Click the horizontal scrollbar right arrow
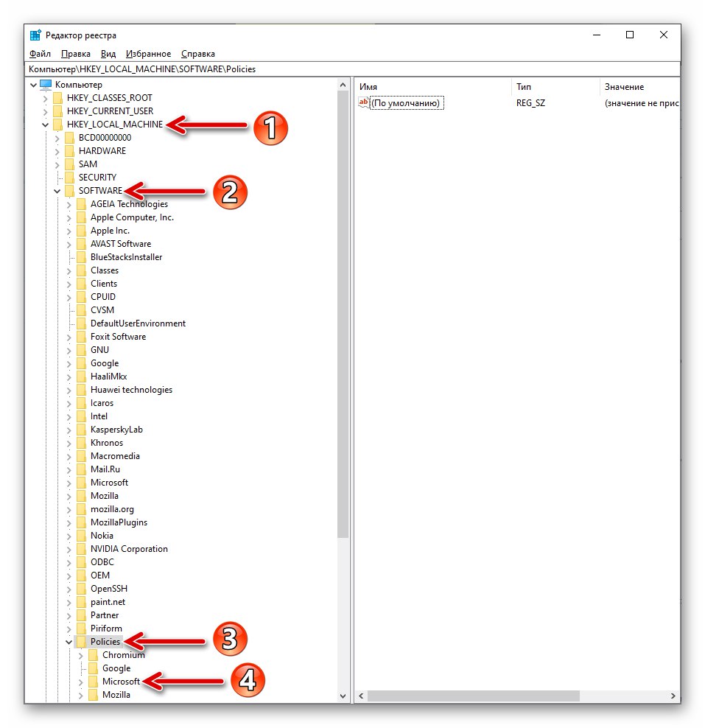This screenshot has height=728, width=705. tap(673, 696)
